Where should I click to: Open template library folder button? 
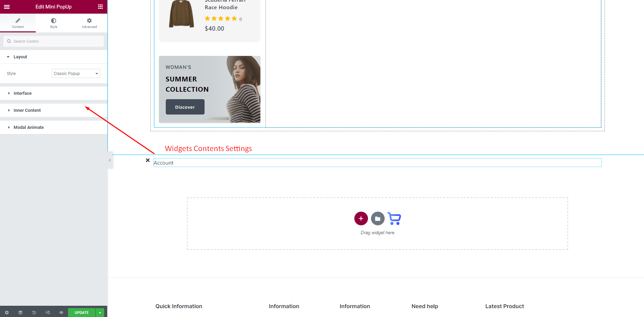pyautogui.click(x=377, y=218)
